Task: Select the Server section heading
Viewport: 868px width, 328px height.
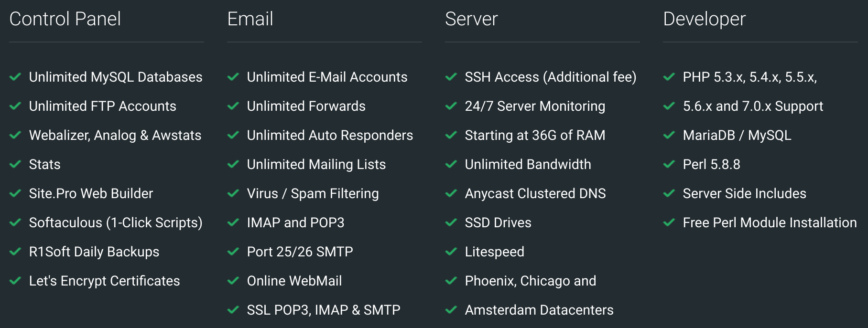Action: click(471, 19)
